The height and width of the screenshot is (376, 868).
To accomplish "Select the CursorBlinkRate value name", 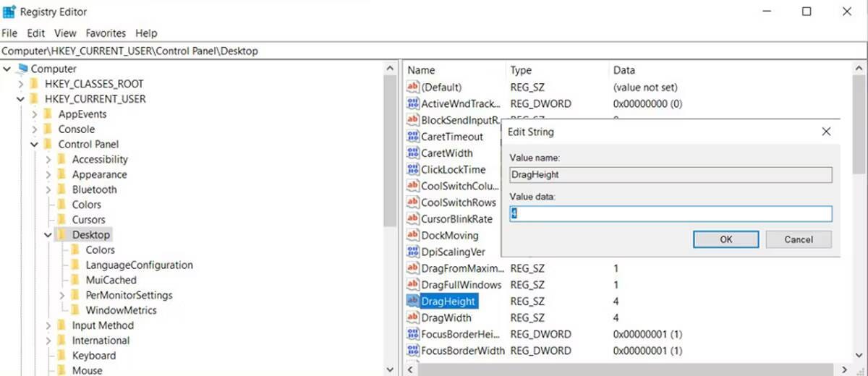I will [x=456, y=219].
